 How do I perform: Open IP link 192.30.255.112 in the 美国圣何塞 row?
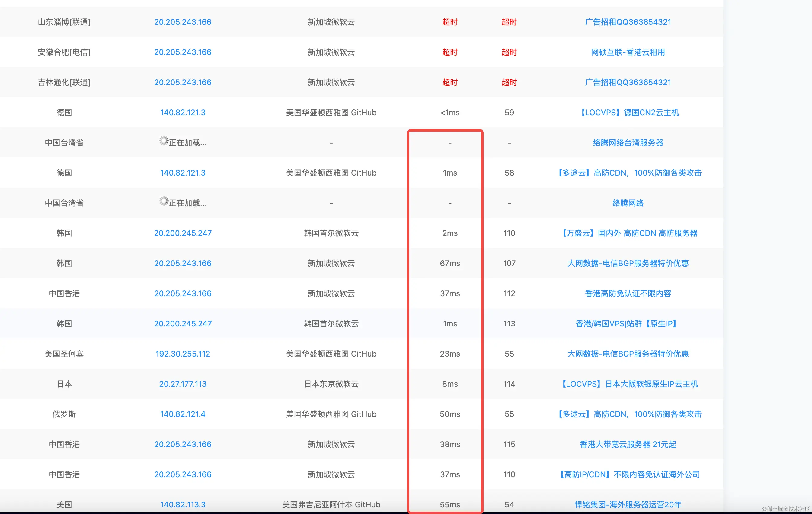coord(182,354)
